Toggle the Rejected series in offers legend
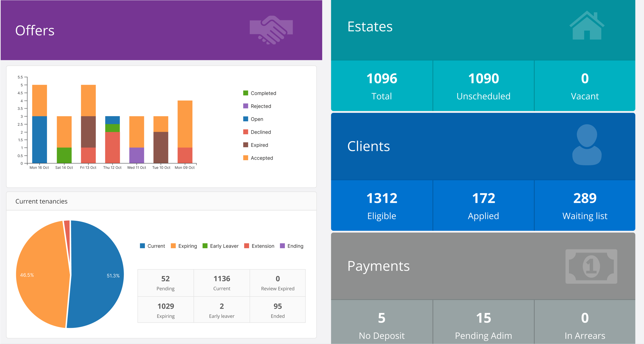The image size is (644, 344). 260,106
